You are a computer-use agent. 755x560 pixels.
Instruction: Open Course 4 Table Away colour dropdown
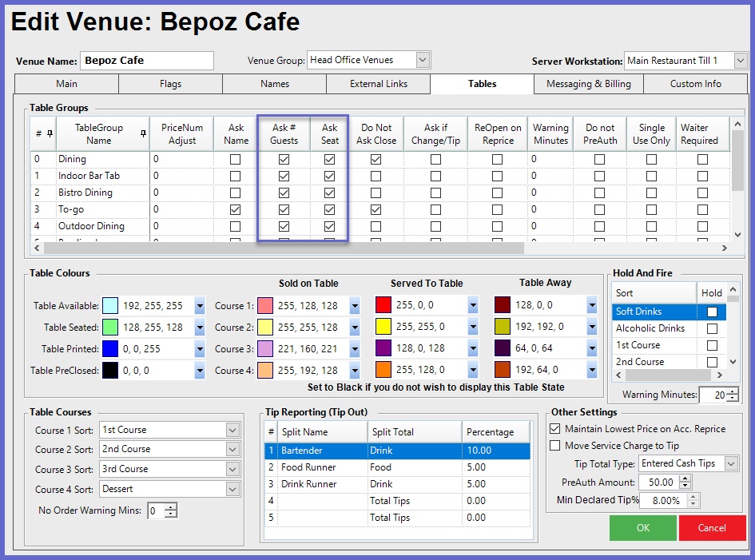tap(592, 371)
